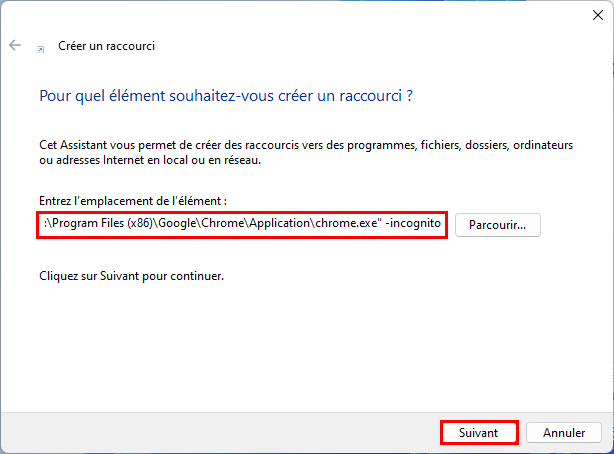This screenshot has height=454, width=614.
Task: Click the ou adresses Internet text line
Action: [x=150, y=160]
